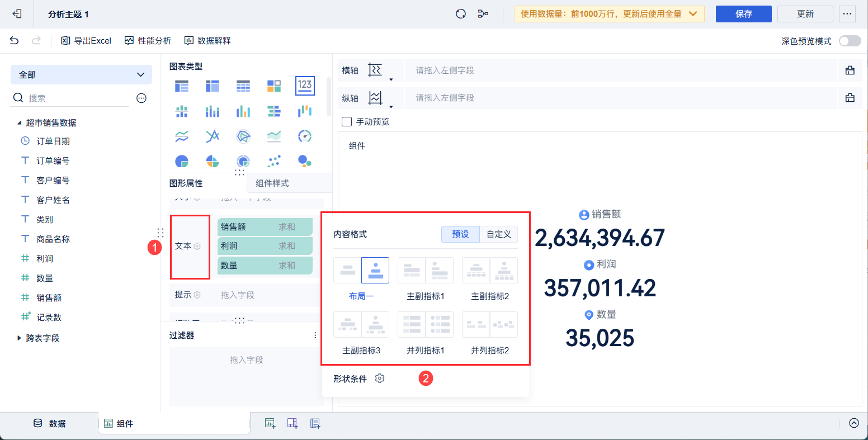The height and width of the screenshot is (440, 868).
Task: Switch to the 组件样式 tab
Action: tap(272, 183)
